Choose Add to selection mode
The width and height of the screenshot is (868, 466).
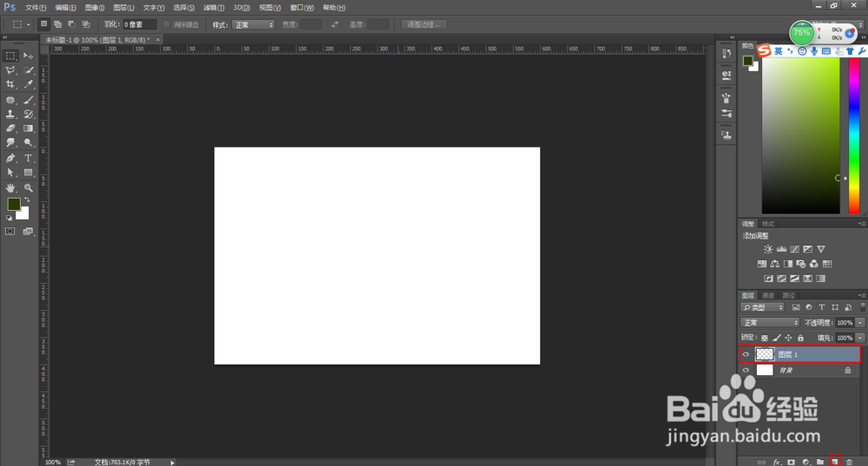[57, 24]
